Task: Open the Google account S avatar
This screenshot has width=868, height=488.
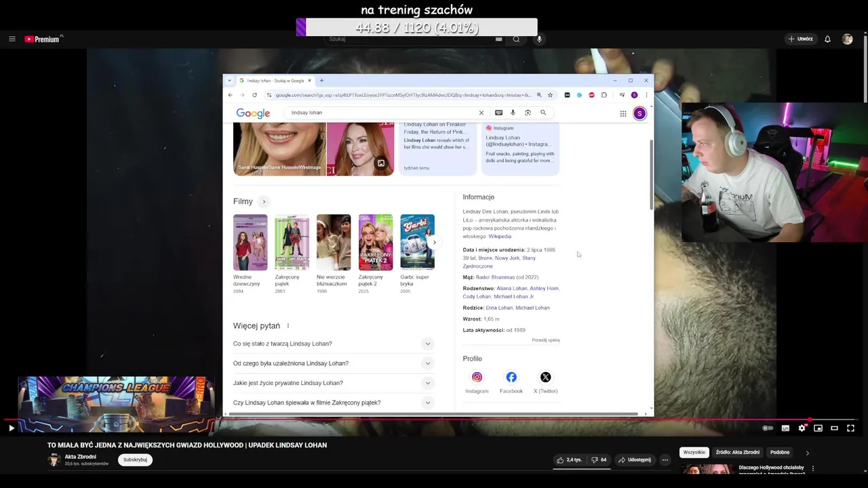Action: coord(639,114)
